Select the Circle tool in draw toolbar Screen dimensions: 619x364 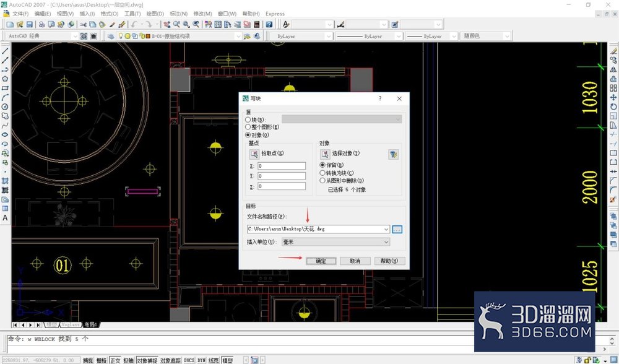pos(5,106)
